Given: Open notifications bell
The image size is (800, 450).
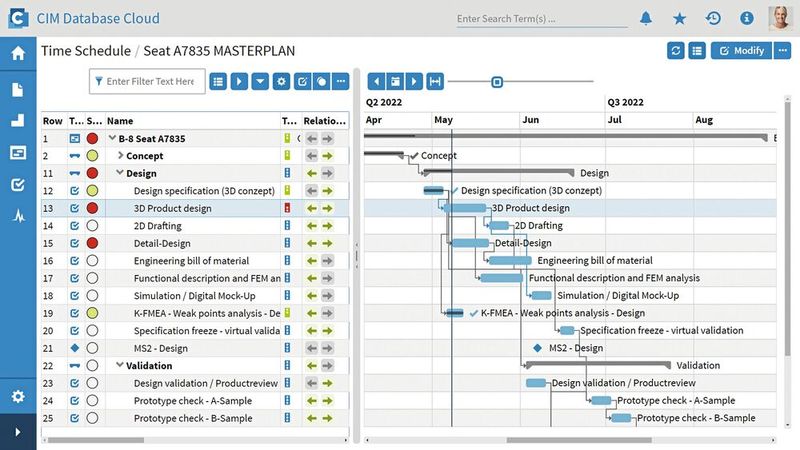Looking at the screenshot, I should pos(646,18).
